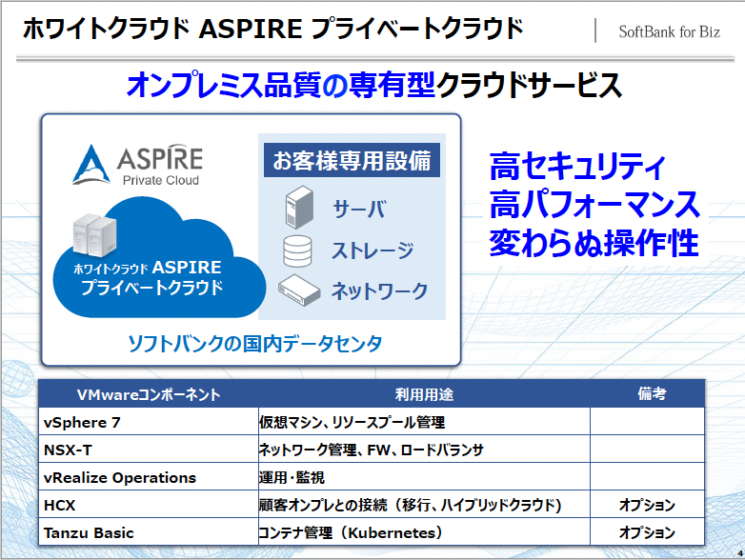Click the サーバ label

[359, 209]
